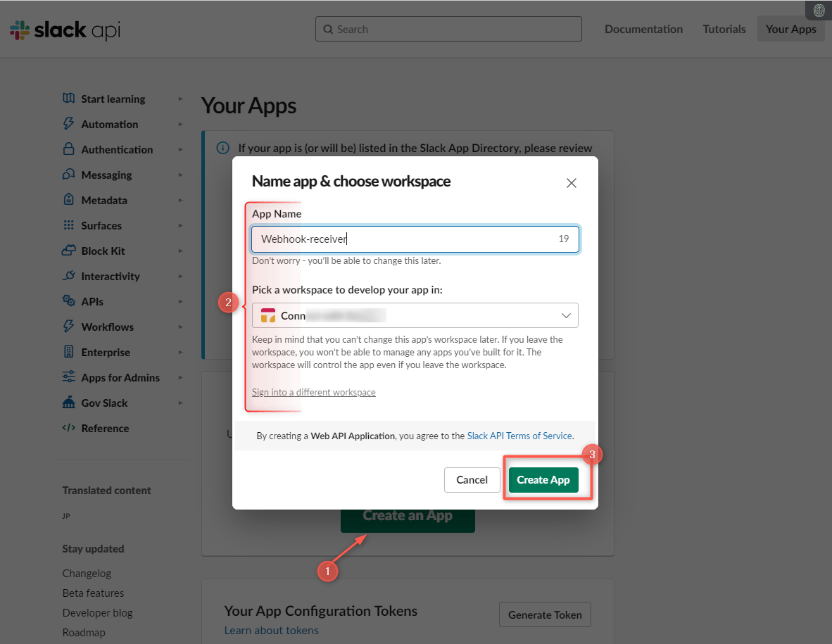Viewport: 832px width, 644px height.
Task: Focus the App Name input field
Action: tap(415, 239)
